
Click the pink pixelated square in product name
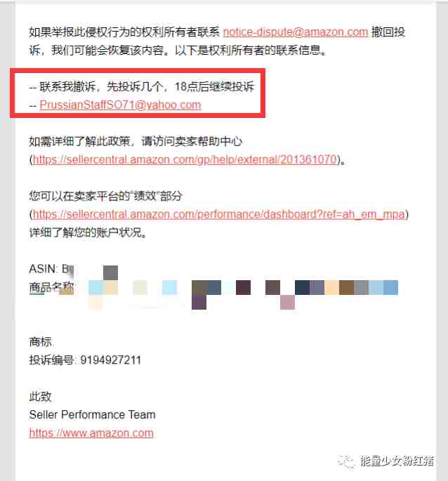click(x=287, y=302)
